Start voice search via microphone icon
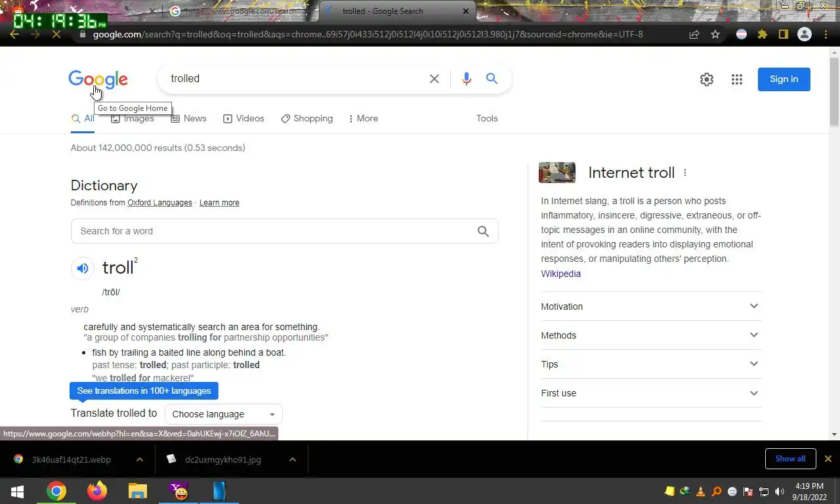Screen dimensions: 840x504 tap(467, 79)
